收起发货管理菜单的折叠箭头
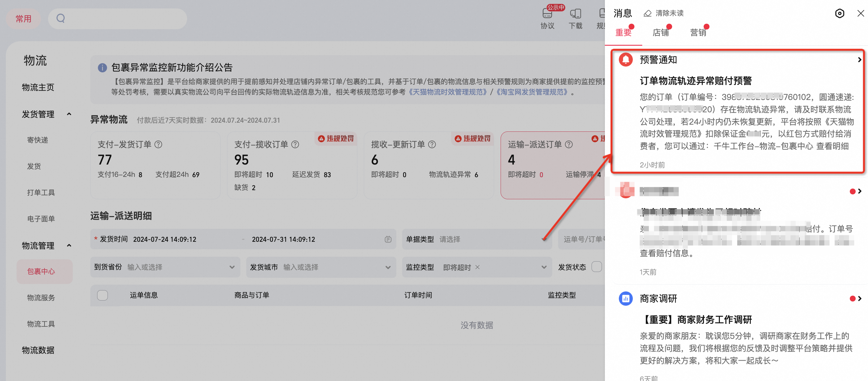 [x=69, y=114]
